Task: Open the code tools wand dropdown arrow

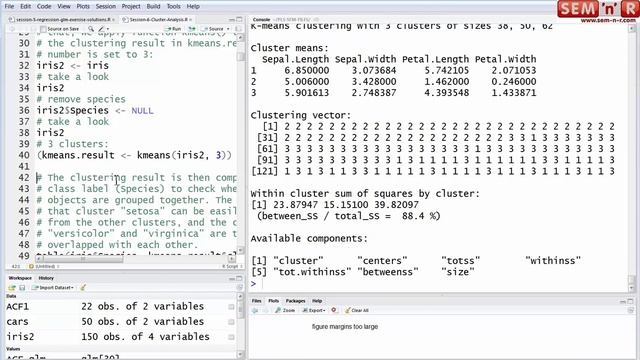Action: [x=108, y=29]
